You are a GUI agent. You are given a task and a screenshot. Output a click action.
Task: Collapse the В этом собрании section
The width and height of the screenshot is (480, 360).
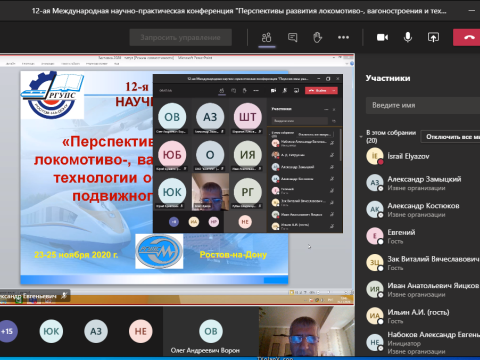pos(361,137)
